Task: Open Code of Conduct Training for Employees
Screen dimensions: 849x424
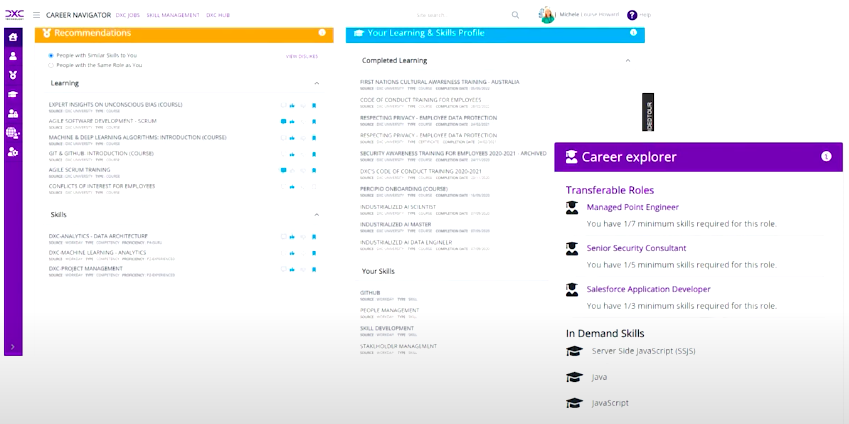Action: [x=421, y=100]
